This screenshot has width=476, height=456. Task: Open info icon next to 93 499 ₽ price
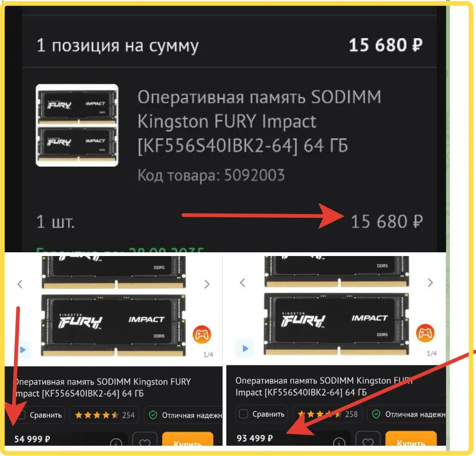[339, 442]
